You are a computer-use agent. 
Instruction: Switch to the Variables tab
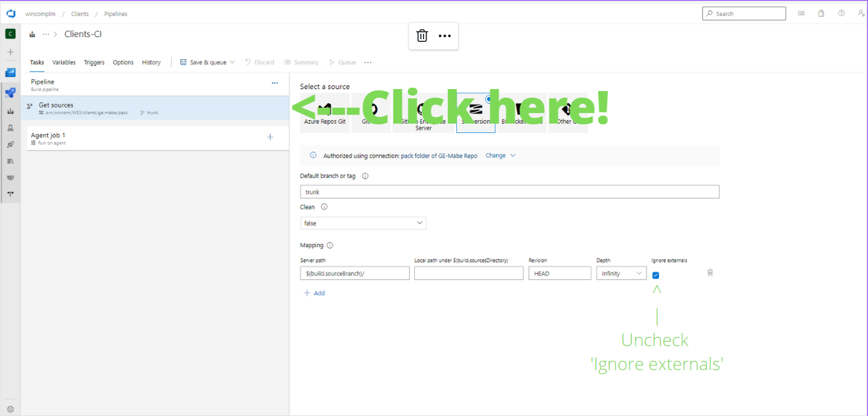(x=64, y=62)
